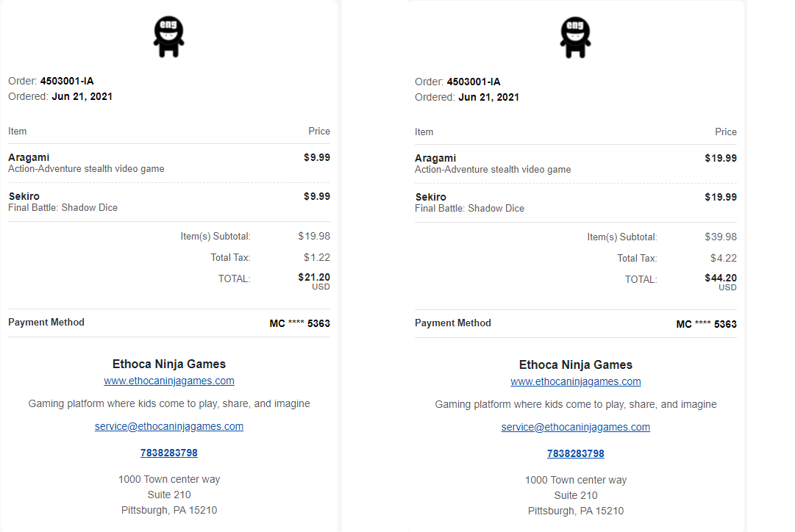Click the ninja logo above the $21.20 receipt

[168, 37]
